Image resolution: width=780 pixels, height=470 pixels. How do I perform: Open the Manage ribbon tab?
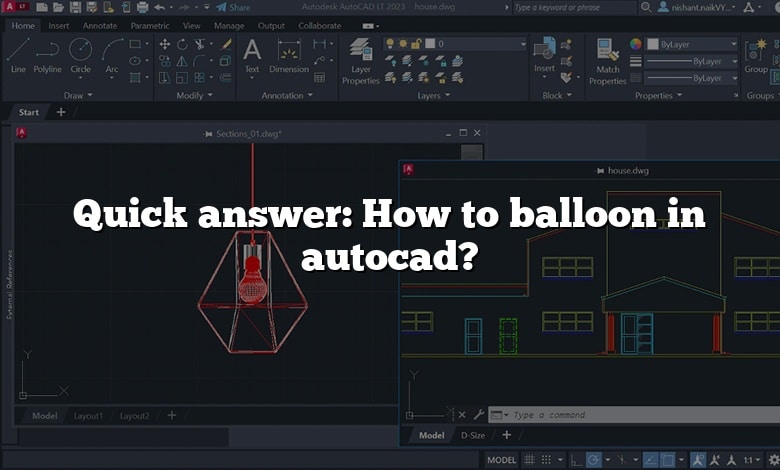tap(229, 25)
